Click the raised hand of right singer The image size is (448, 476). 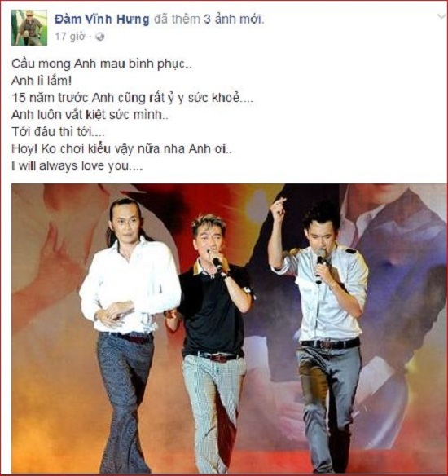[x=278, y=209]
